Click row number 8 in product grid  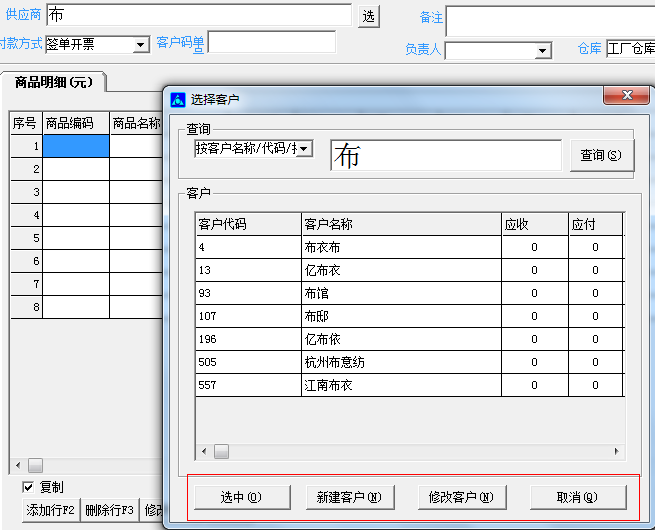point(26,307)
